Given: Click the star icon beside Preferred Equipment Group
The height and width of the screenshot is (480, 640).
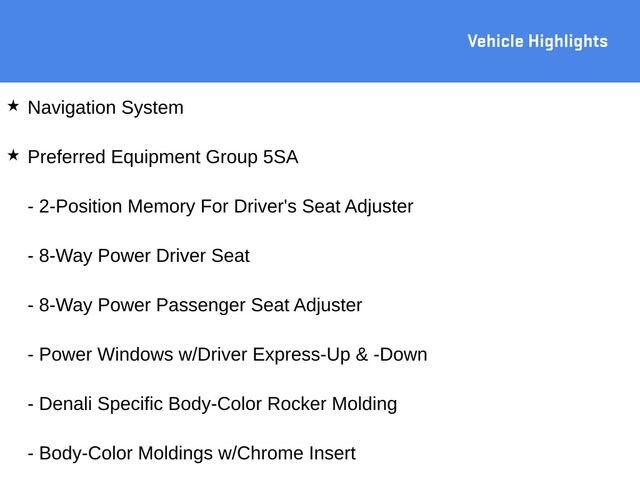Looking at the screenshot, I should tap(13, 156).
